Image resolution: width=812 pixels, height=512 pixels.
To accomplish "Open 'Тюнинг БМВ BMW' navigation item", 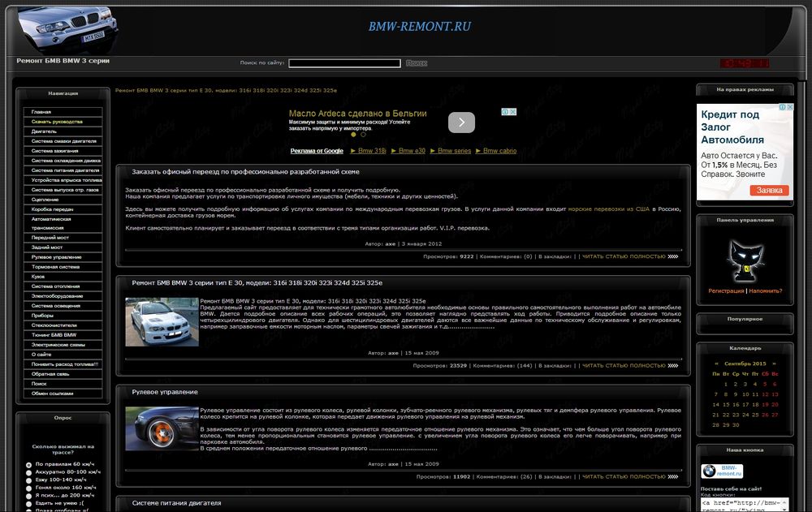I will tap(63, 335).
